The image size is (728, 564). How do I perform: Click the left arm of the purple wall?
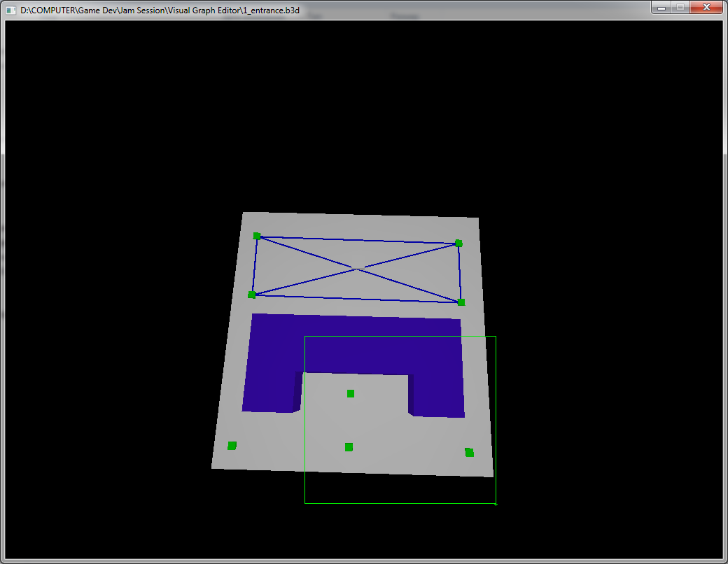pyautogui.click(x=269, y=378)
